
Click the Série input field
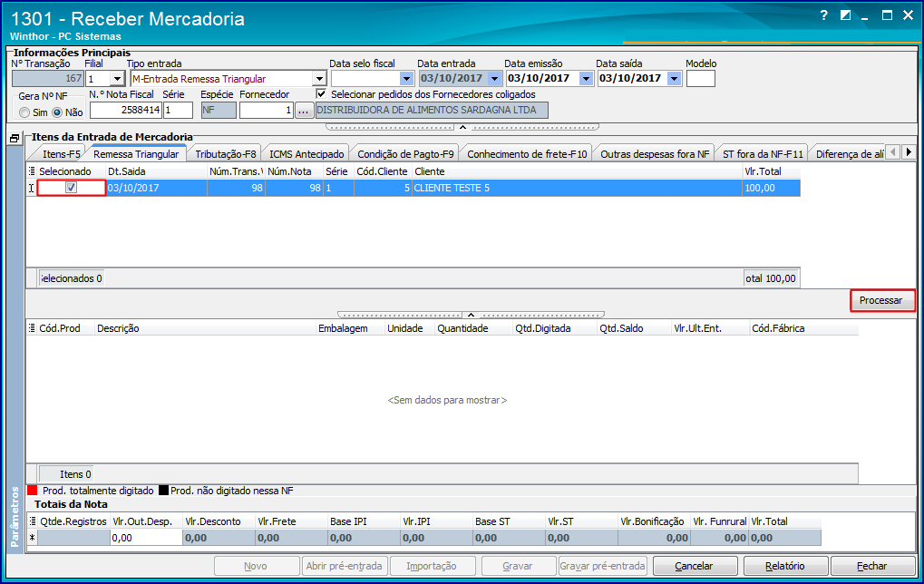178,111
